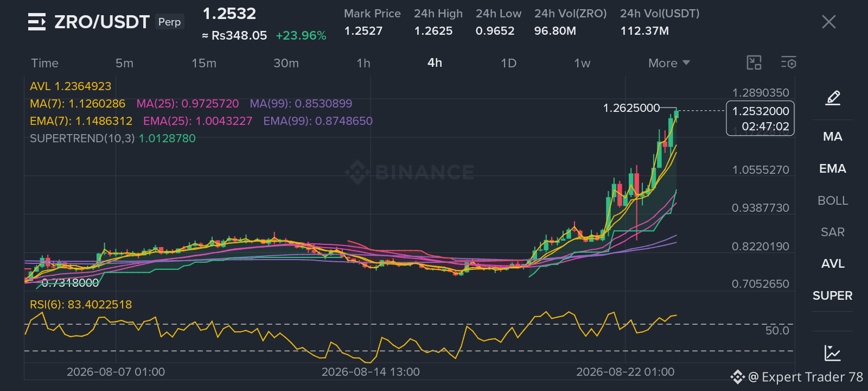Image resolution: width=868 pixels, height=391 pixels.
Task: Click the 24h Vol(USDT) value 112.37M
Action: pos(644,31)
